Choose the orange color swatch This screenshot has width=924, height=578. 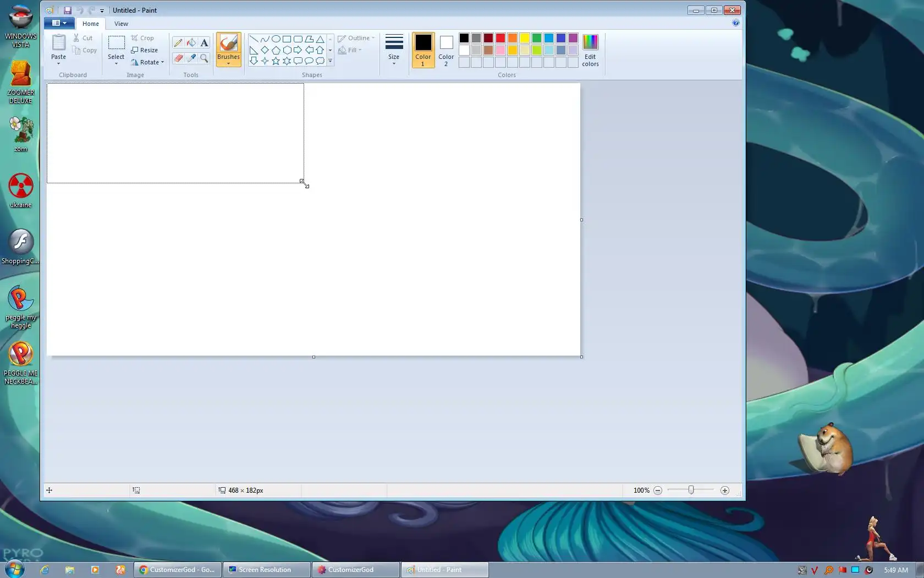513,38
